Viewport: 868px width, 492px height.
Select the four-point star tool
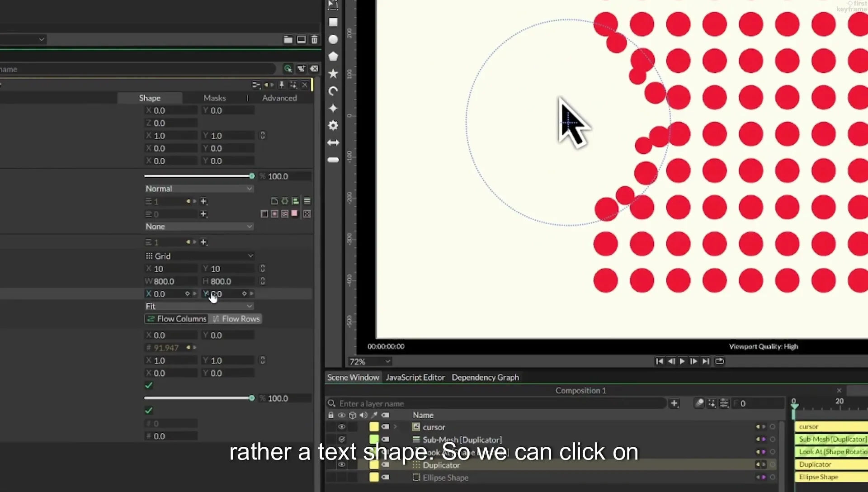pos(333,108)
